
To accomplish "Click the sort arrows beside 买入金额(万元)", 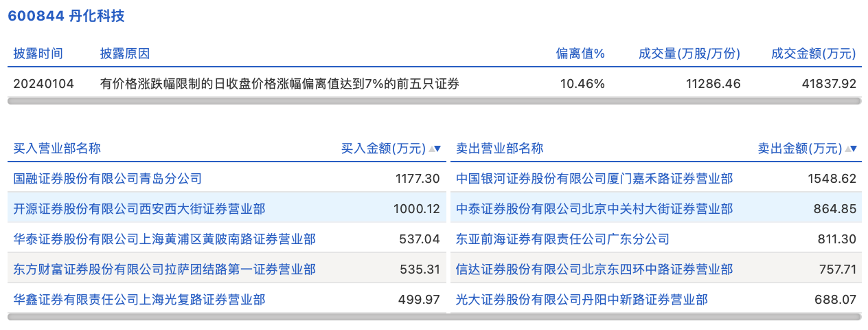I will [x=435, y=148].
